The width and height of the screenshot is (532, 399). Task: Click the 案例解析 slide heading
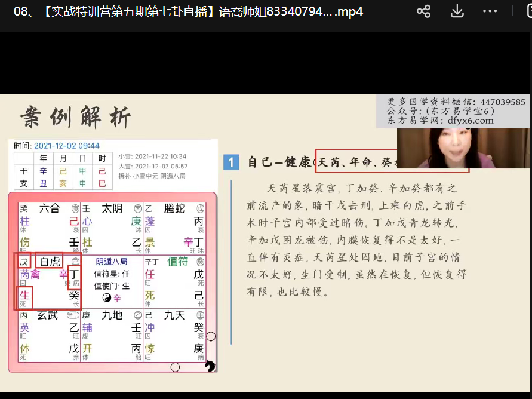click(x=76, y=116)
